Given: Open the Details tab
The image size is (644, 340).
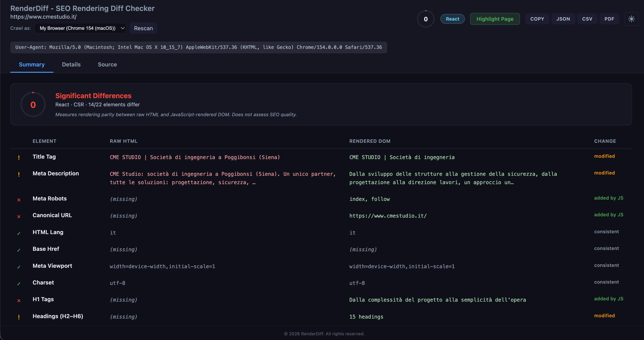Looking at the screenshot, I should click(x=71, y=65).
